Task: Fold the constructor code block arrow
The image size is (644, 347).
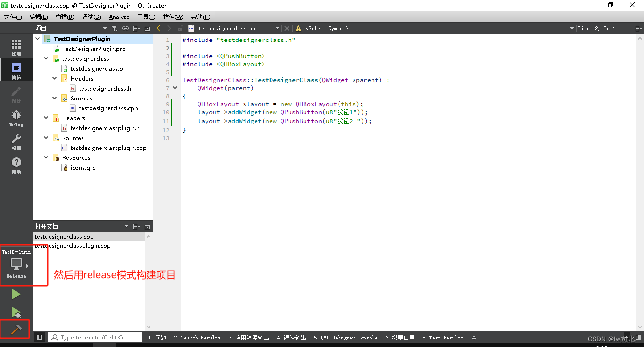Action: [x=175, y=88]
